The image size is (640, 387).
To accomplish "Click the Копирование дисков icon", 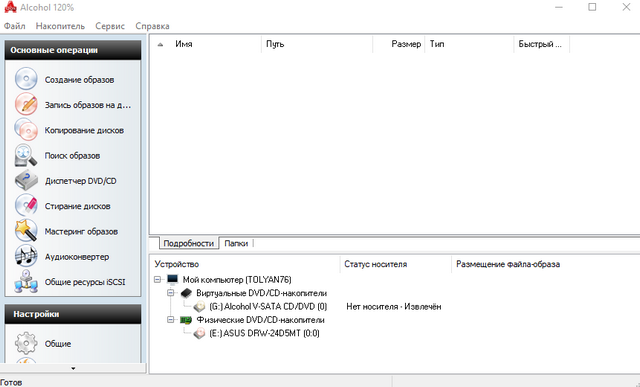I will click(26, 129).
